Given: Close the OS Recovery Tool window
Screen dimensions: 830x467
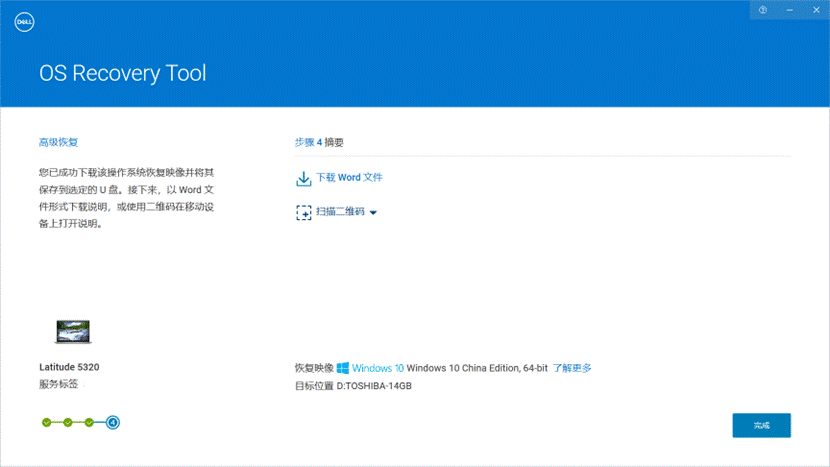Looking at the screenshot, I should 816,10.
